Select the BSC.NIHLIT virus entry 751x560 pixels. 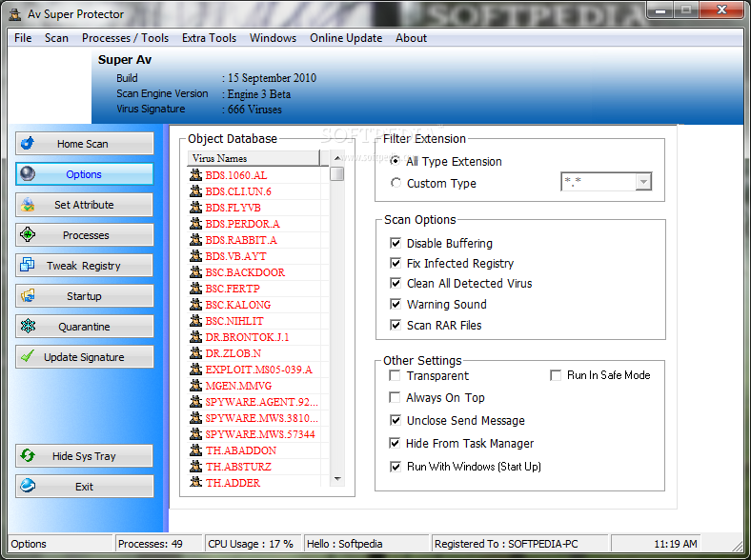click(234, 321)
